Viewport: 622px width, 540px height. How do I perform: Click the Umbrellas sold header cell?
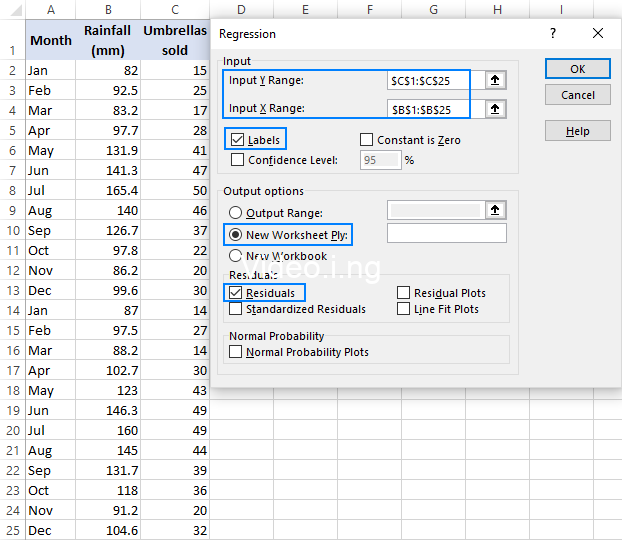tap(175, 40)
